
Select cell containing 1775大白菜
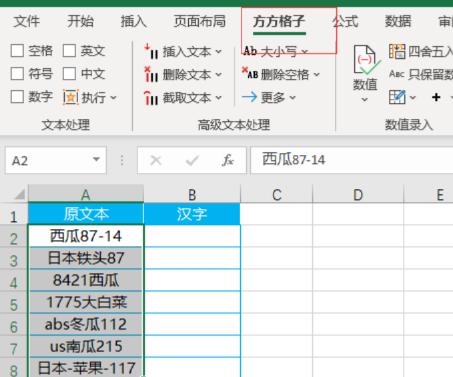(x=86, y=302)
